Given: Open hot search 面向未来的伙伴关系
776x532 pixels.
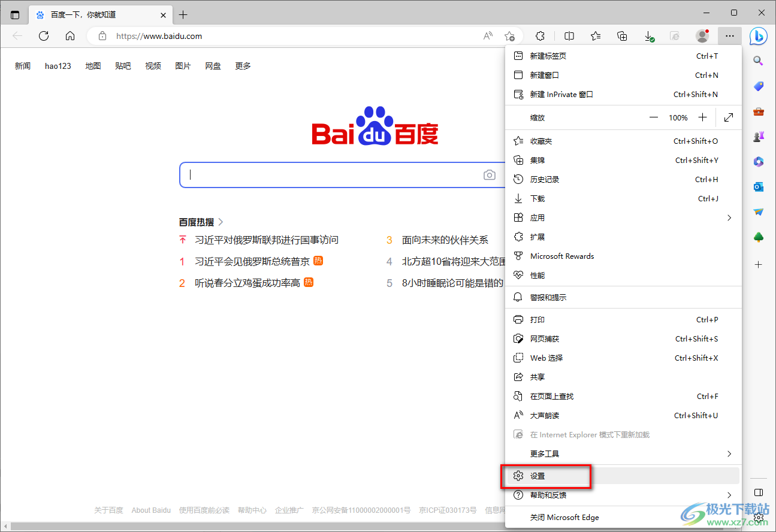Looking at the screenshot, I should 445,240.
